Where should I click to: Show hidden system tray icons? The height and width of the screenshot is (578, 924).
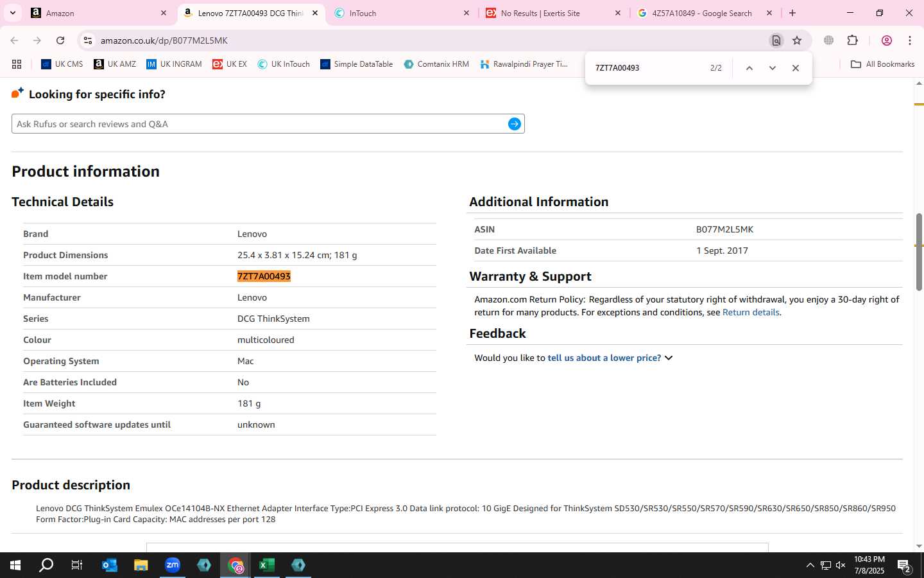coord(810,565)
